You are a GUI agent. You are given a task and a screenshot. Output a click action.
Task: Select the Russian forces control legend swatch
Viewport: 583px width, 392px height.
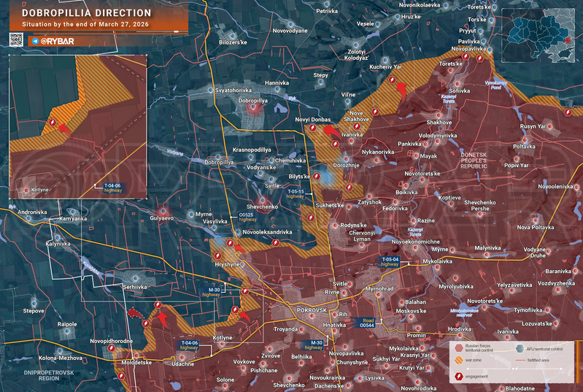pos(458,348)
